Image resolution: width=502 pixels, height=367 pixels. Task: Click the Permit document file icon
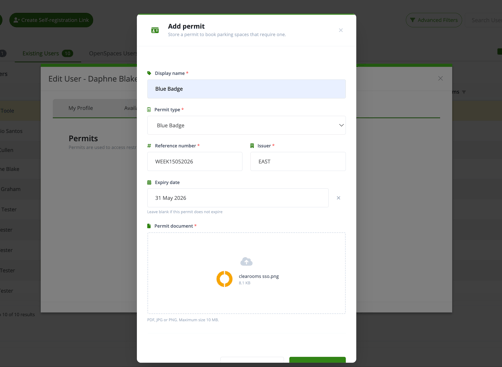click(149, 226)
